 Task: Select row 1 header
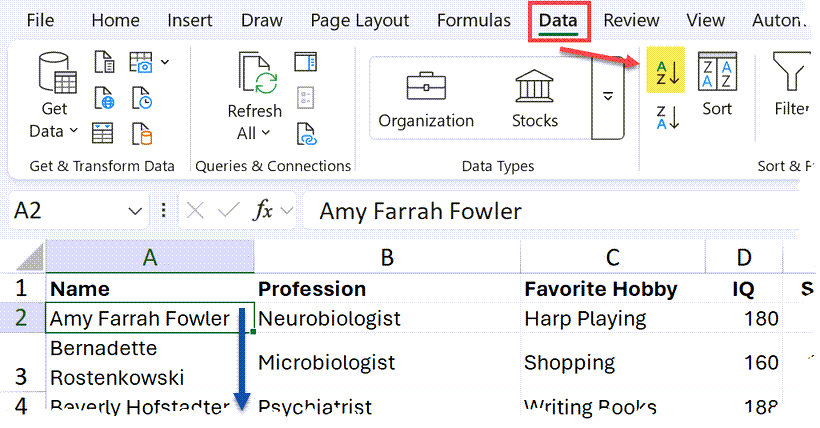pyautogui.click(x=21, y=288)
